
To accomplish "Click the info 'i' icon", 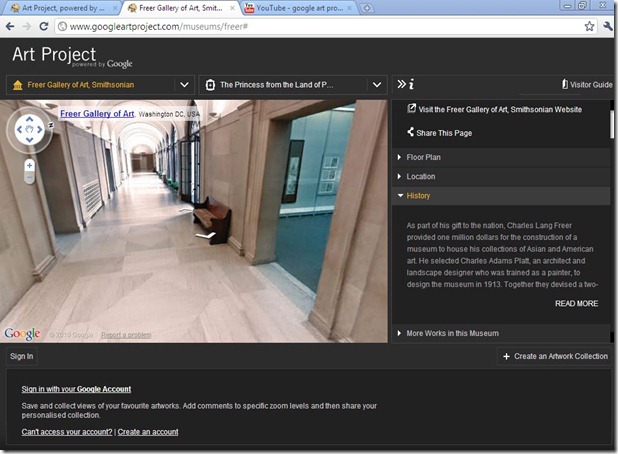I will [411, 84].
